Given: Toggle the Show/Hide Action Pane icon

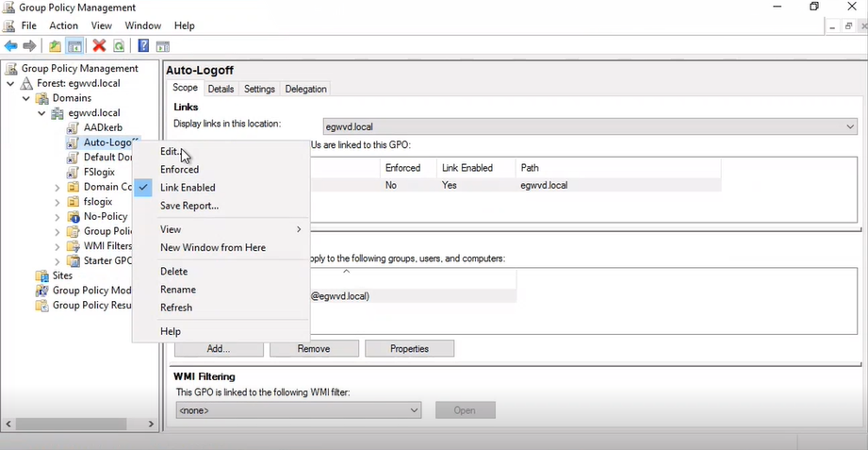Looking at the screenshot, I should click(163, 46).
